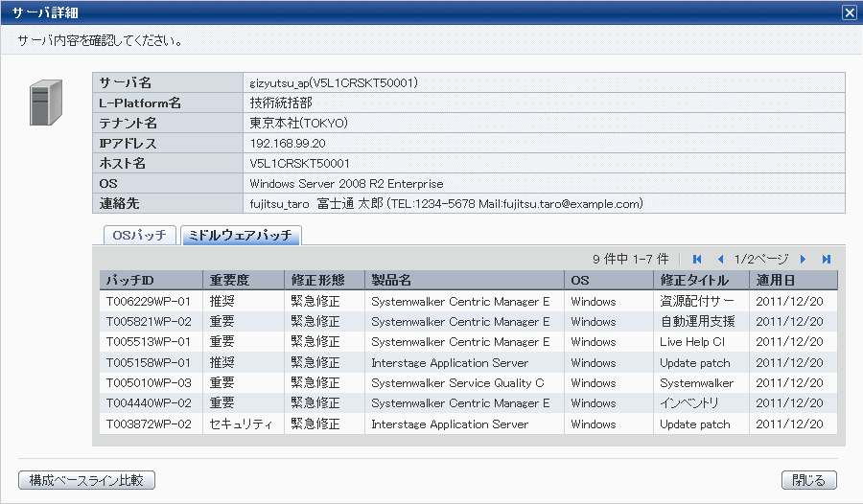
Task: Sort by the 重要度 column header
Action: [244, 280]
